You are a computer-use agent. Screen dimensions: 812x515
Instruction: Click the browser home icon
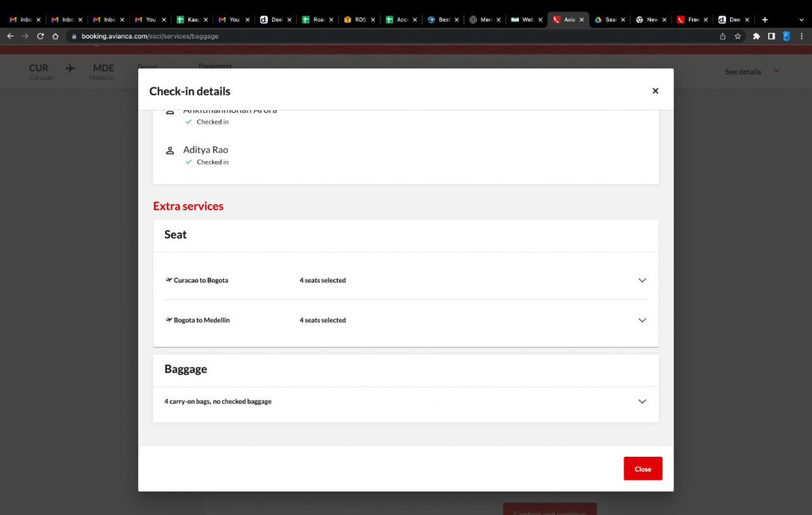pyautogui.click(x=55, y=36)
